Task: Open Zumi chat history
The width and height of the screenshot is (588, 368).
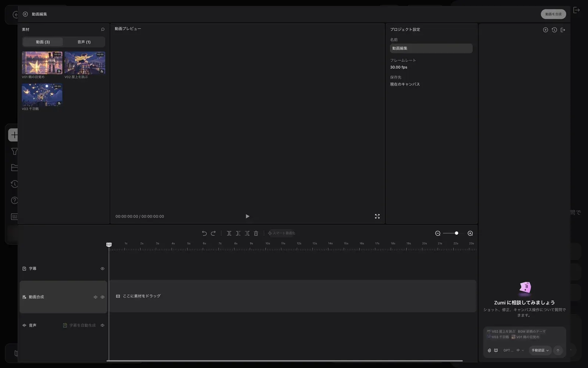Action: click(x=554, y=30)
